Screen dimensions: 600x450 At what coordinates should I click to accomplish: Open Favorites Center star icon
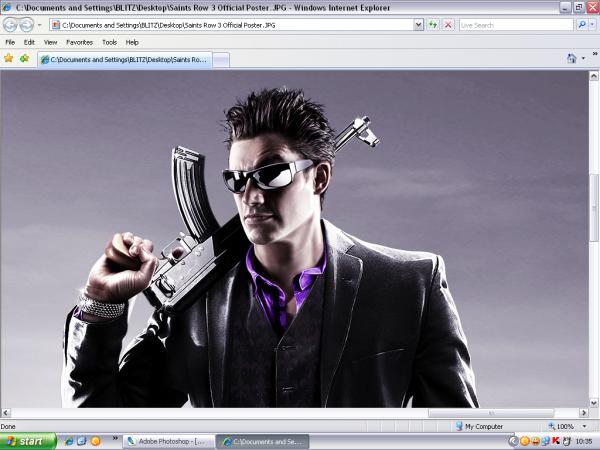pos(9,58)
